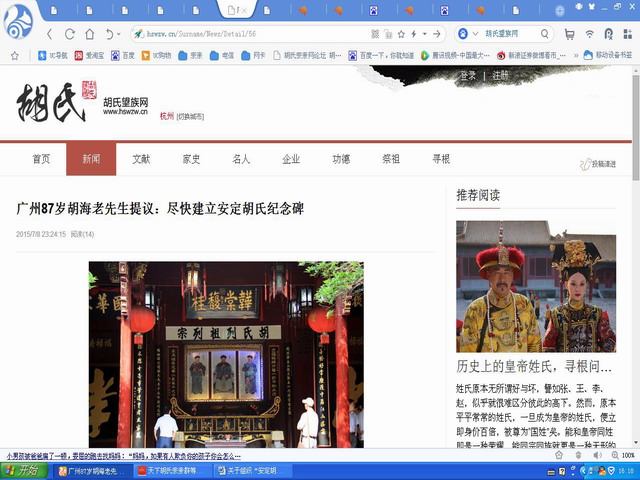Select the 家史 navigation tab
Viewport: 640px width, 480px height.
[191, 159]
